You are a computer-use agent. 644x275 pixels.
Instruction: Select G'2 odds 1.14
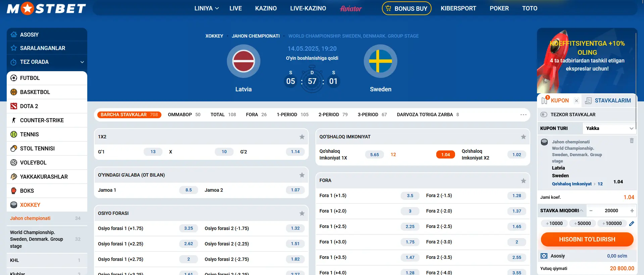tap(295, 152)
